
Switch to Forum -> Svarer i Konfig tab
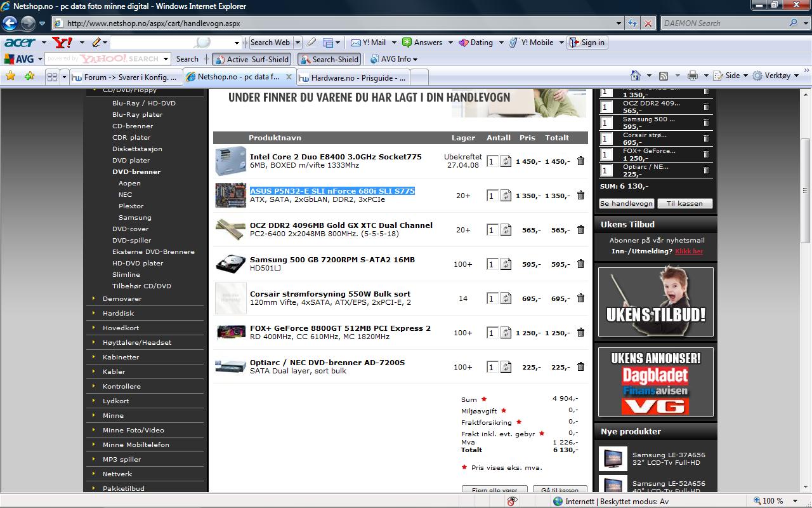[126, 77]
